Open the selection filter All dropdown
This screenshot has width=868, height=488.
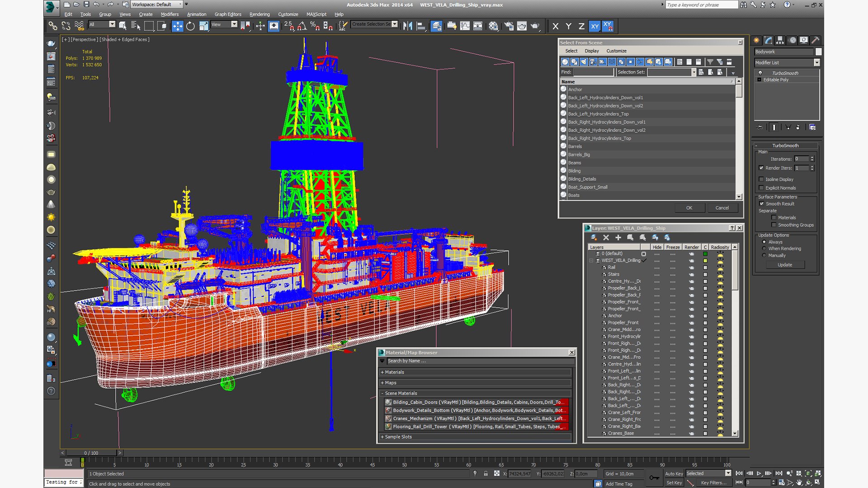[x=102, y=24]
